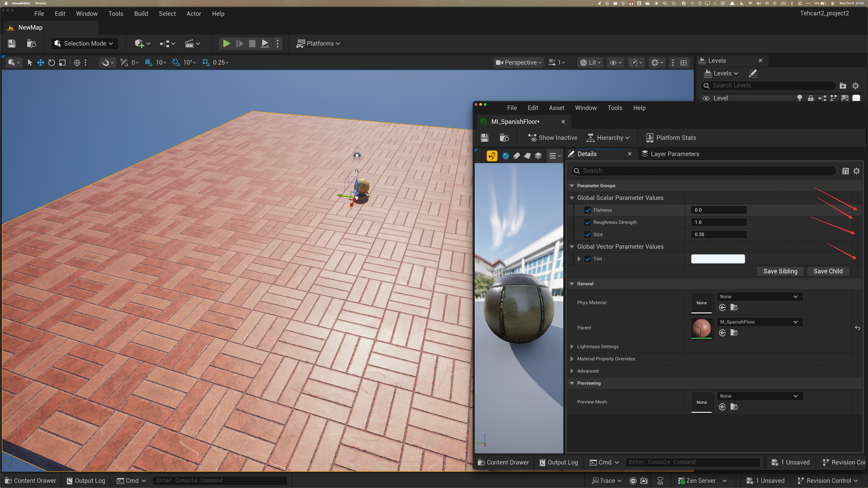This screenshot has height=488, width=868.
Task: Activate the Rotate gizmo tool
Action: 51,63
